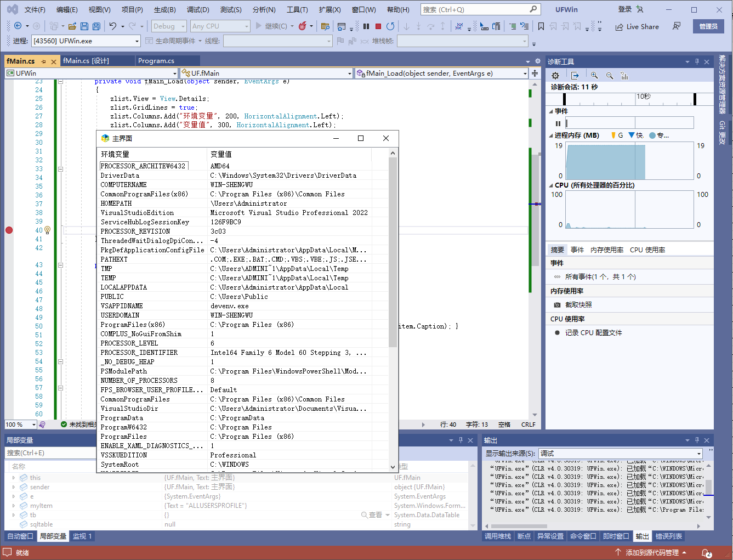Screen dimensions: 733x560
Task: Switch to fMain.cs [设计] tab
Action: [86, 61]
